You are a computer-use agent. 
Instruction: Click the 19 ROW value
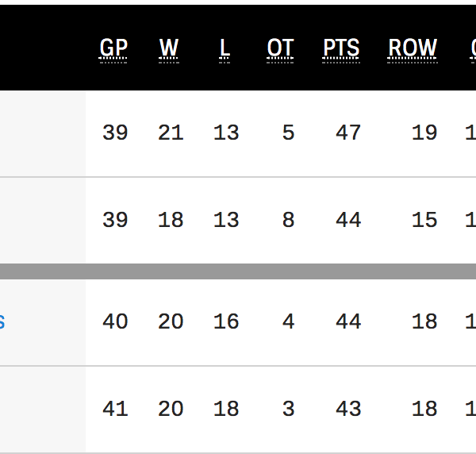(x=424, y=133)
